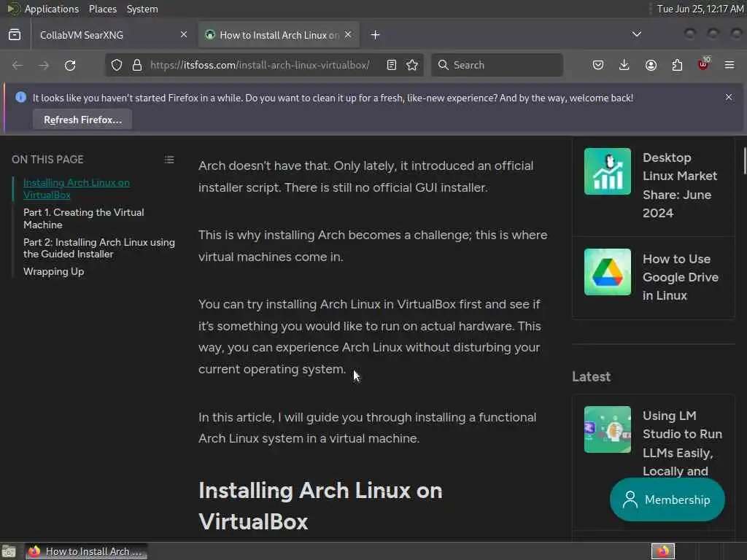The height and width of the screenshot is (560, 747).
Task: Focus the Search box in toolbar
Action: pyautogui.click(x=498, y=65)
